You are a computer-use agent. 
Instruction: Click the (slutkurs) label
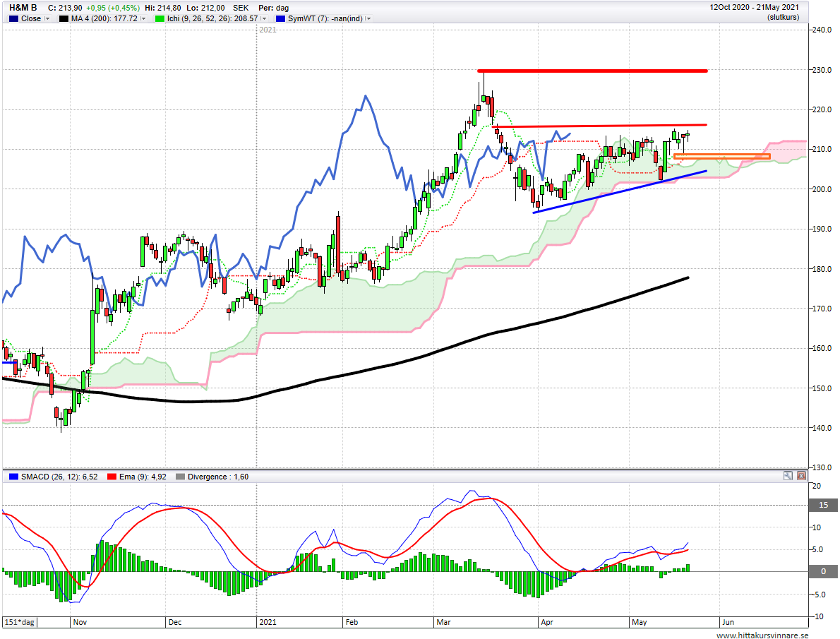tap(783, 17)
